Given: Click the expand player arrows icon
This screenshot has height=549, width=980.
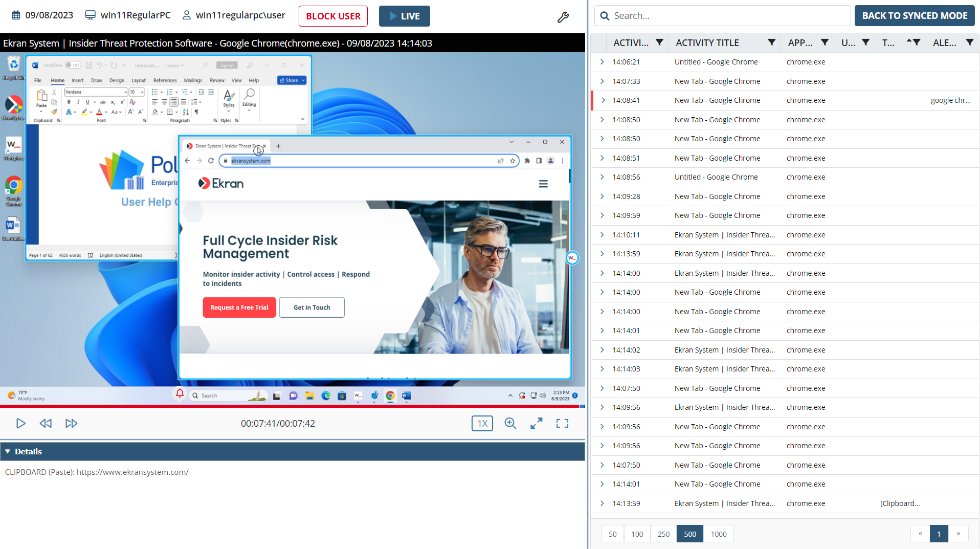Looking at the screenshot, I should pos(536,423).
